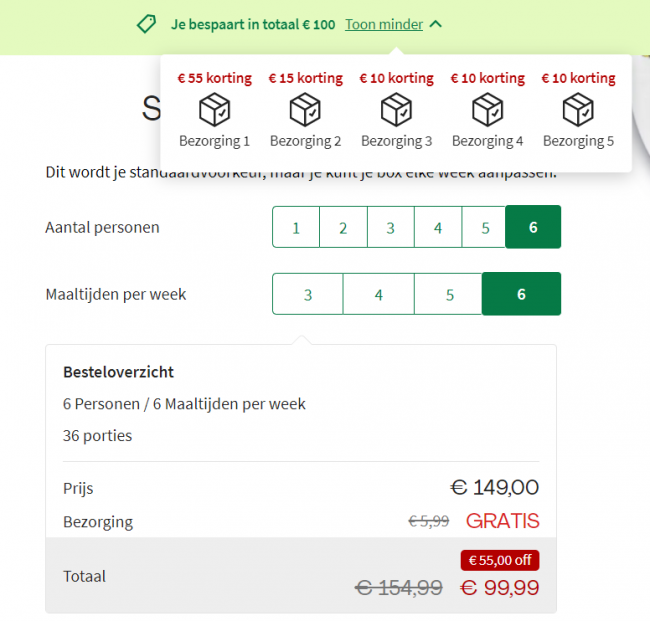Click the red €55,00 off badge
650x621 pixels.
coord(500,560)
